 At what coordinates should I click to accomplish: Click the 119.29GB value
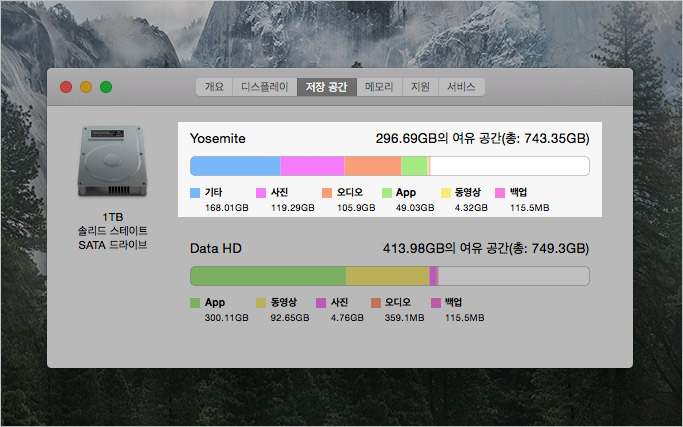point(293,208)
